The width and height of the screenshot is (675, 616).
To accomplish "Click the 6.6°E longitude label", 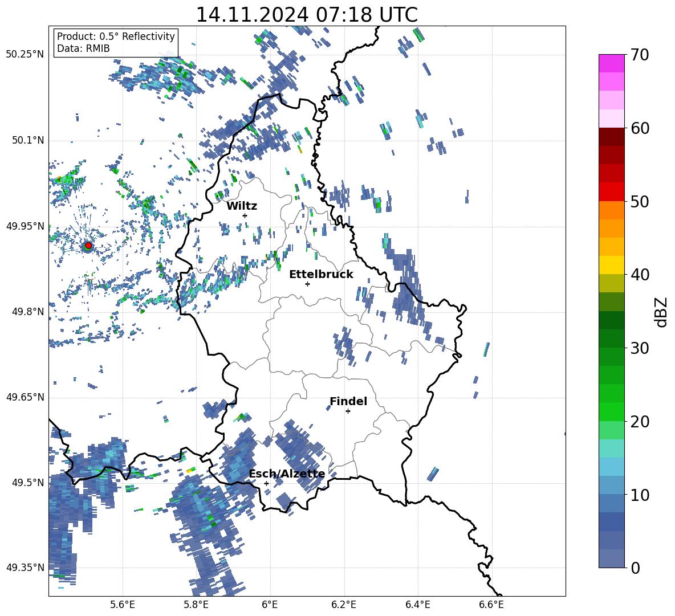I will [x=491, y=605].
